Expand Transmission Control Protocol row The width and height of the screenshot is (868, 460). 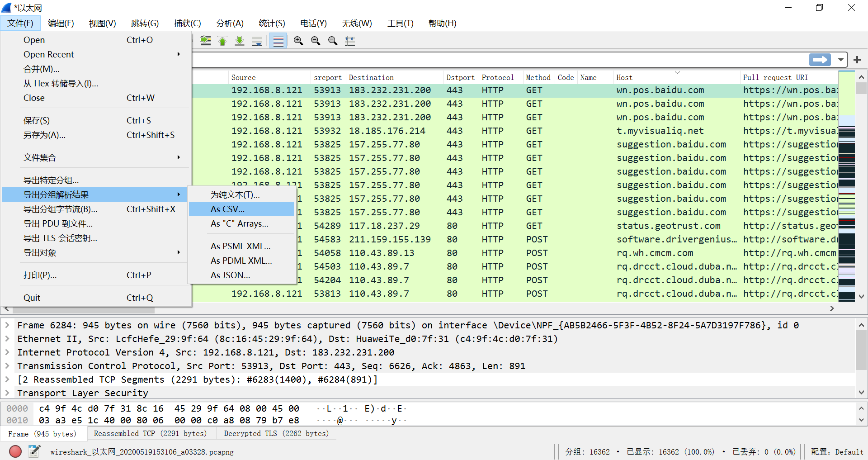coord(7,366)
